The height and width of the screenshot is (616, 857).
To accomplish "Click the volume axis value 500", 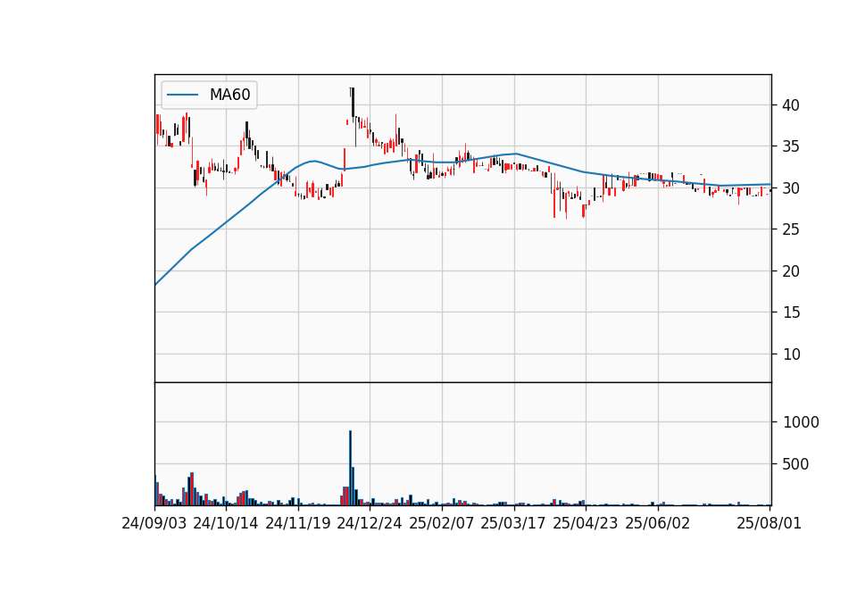I will tap(796, 464).
